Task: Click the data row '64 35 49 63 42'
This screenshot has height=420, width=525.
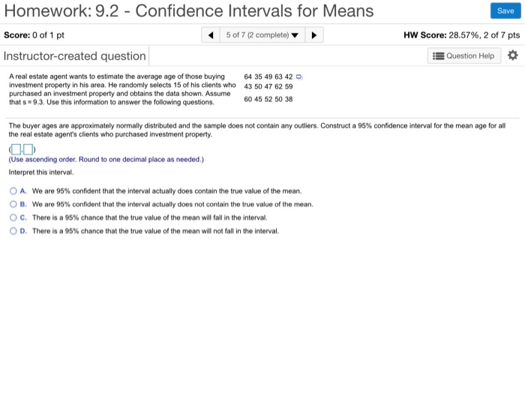Action: (x=268, y=76)
